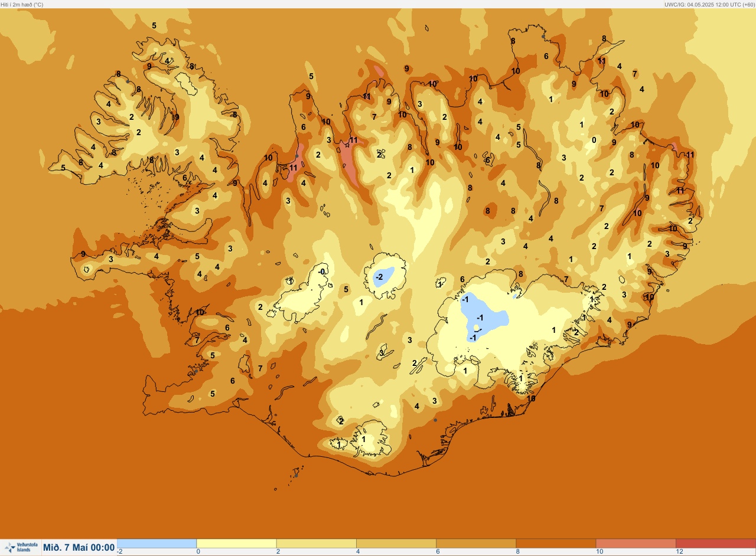Pick the red above-12 legend swatch
The width and height of the screenshot is (756, 556).
tap(716, 544)
